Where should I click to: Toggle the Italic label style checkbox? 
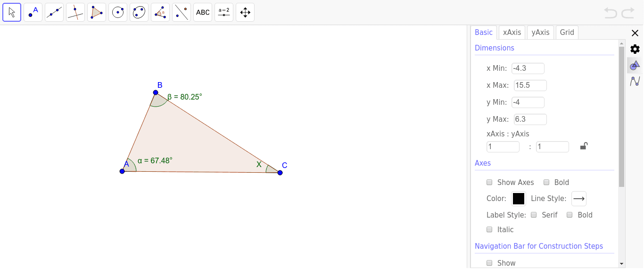point(489,229)
